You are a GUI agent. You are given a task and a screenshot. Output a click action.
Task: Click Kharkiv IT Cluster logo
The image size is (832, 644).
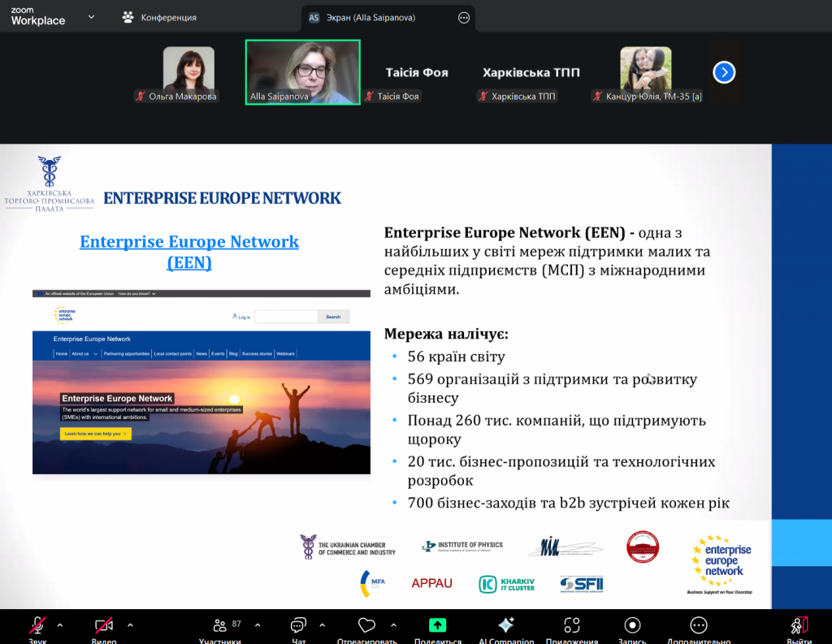point(507,584)
